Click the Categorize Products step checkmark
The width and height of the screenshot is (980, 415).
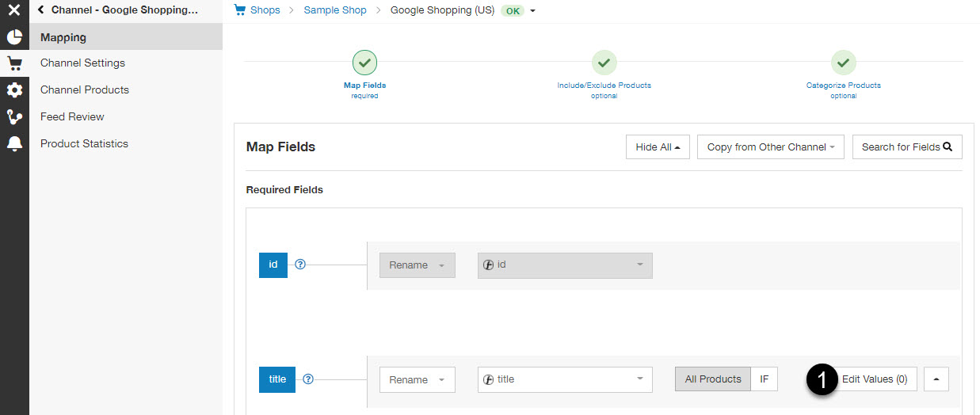coord(843,62)
